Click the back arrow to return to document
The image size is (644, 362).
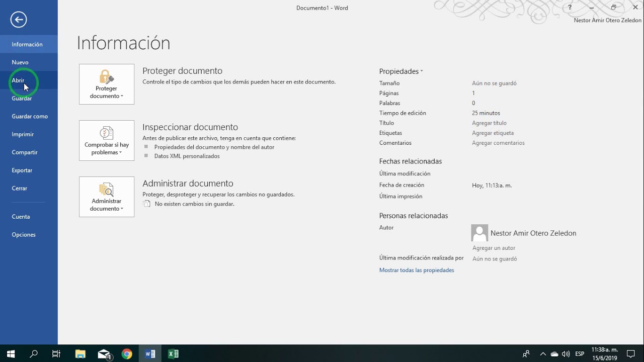[19, 20]
